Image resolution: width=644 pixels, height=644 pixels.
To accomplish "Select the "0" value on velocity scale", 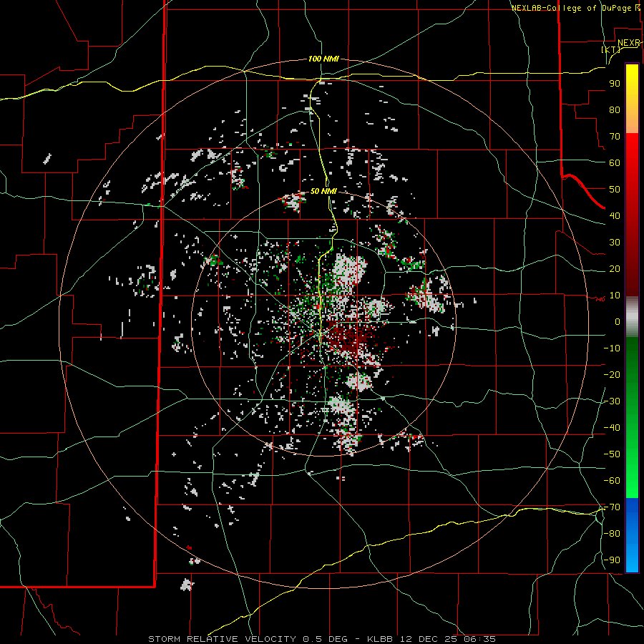I will (618, 321).
